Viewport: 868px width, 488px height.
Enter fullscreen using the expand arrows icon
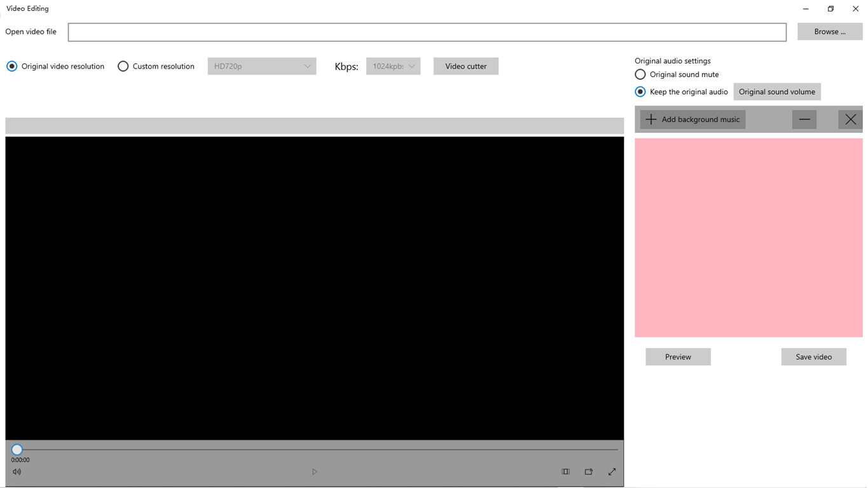tap(612, 471)
